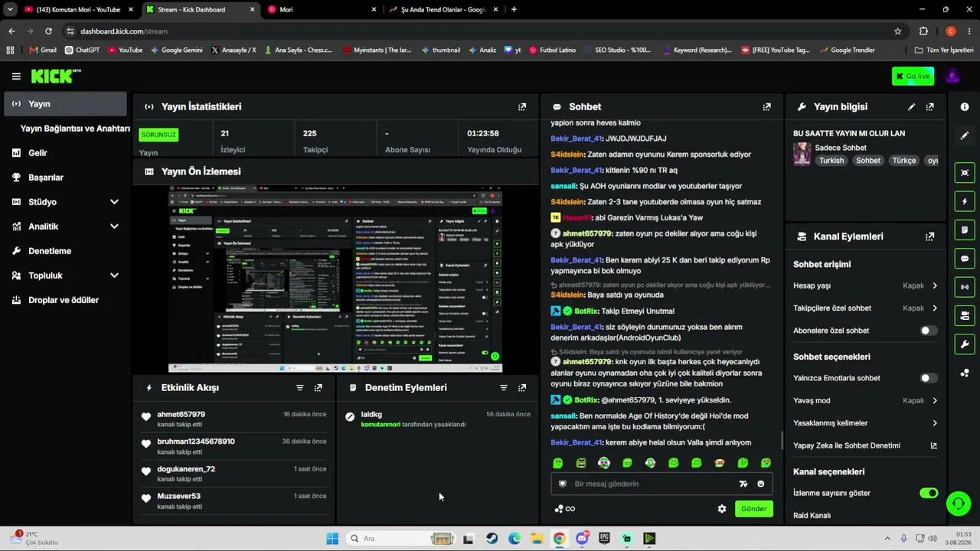Pop out the Etkinlik Akışı panel
Image resolution: width=980 pixels, height=551 pixels.
(x=318, y=388)
